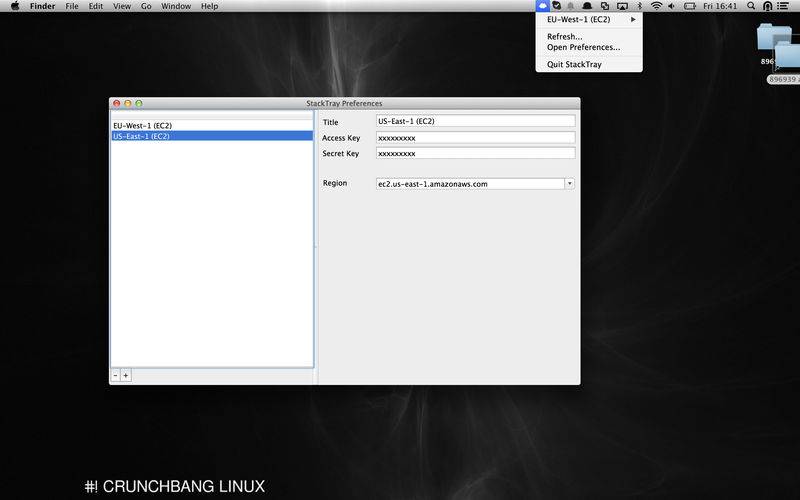Click the overlapping squares menu bar icon
Image resolution: width=800 pixels, height=500 pixels.
(x=605, y=6)
